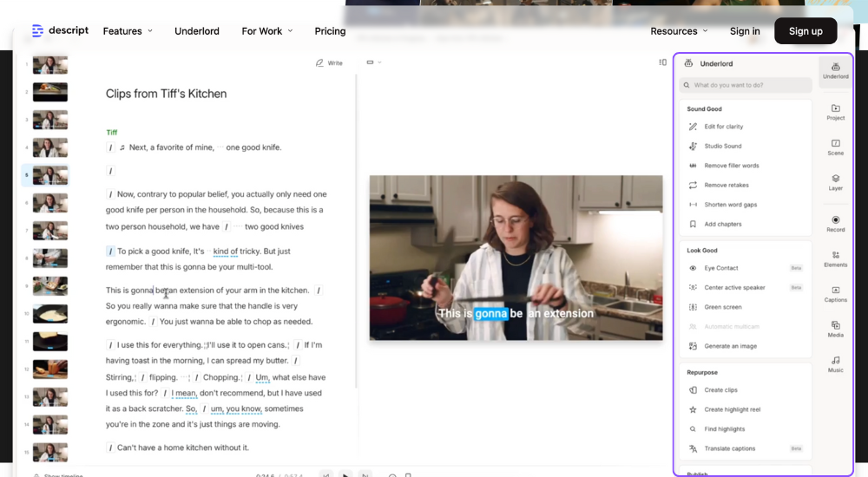
Task: Open the Scene sidebar panel
Action: click(x=835, y=147)
